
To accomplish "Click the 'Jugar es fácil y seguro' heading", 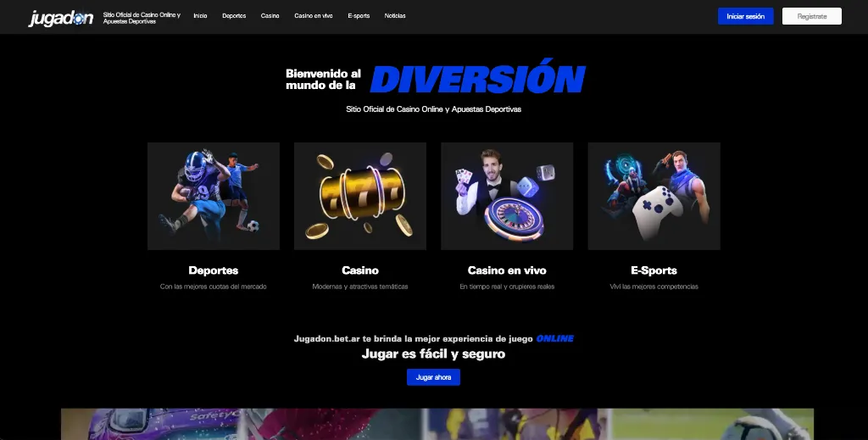I will (x=433, y=354).
